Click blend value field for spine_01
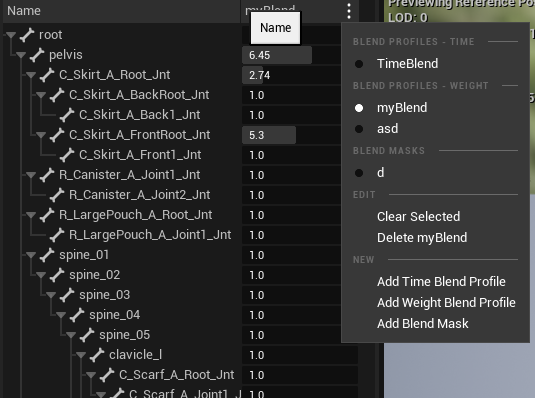This screenshot has height=398, width=535. point(291,255)
